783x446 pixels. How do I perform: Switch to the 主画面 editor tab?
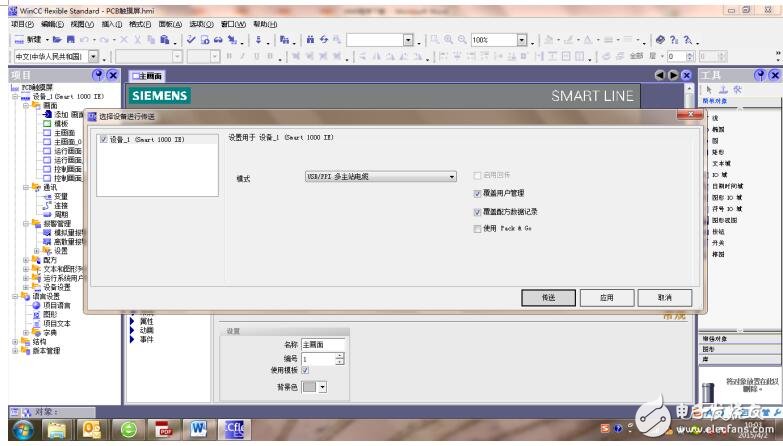[147, 76]
